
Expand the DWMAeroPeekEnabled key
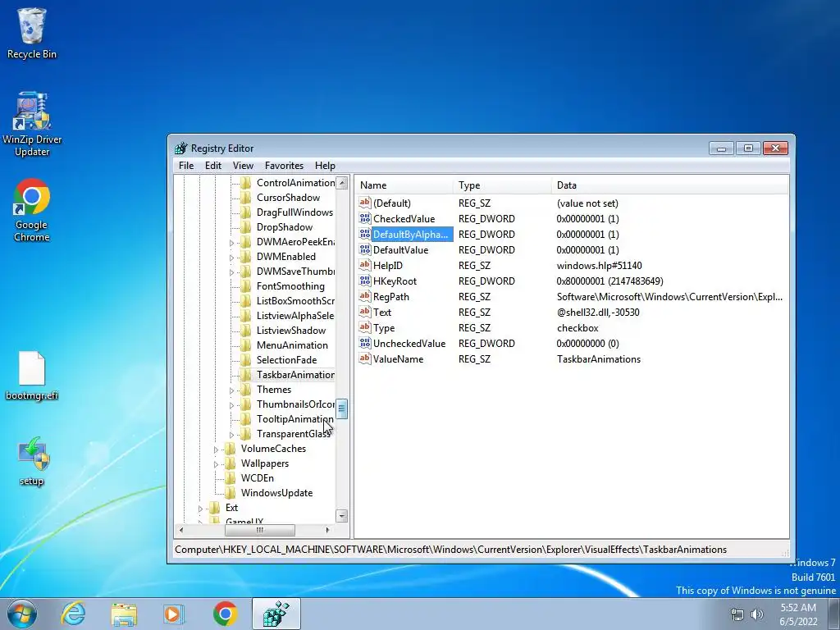[x=232, y=243]
